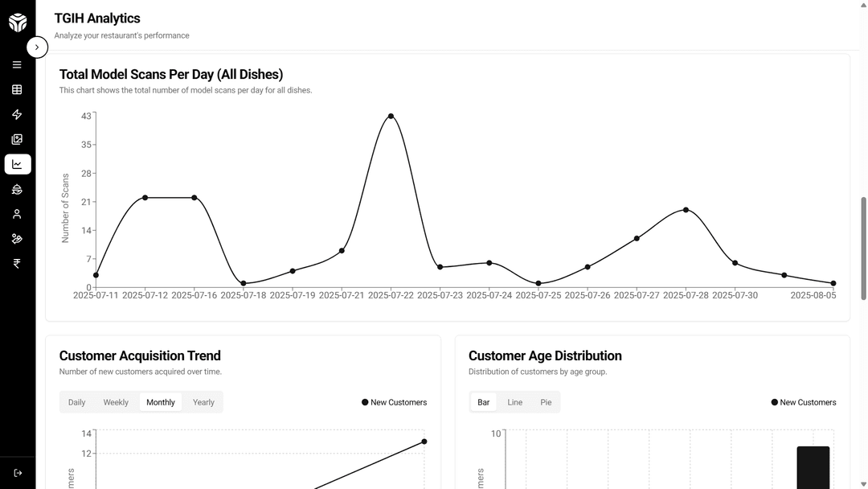Switch age distribution to Line chart
Viewport: 868px width, 489px height.
pyautogui.click(x=514, y=402)
